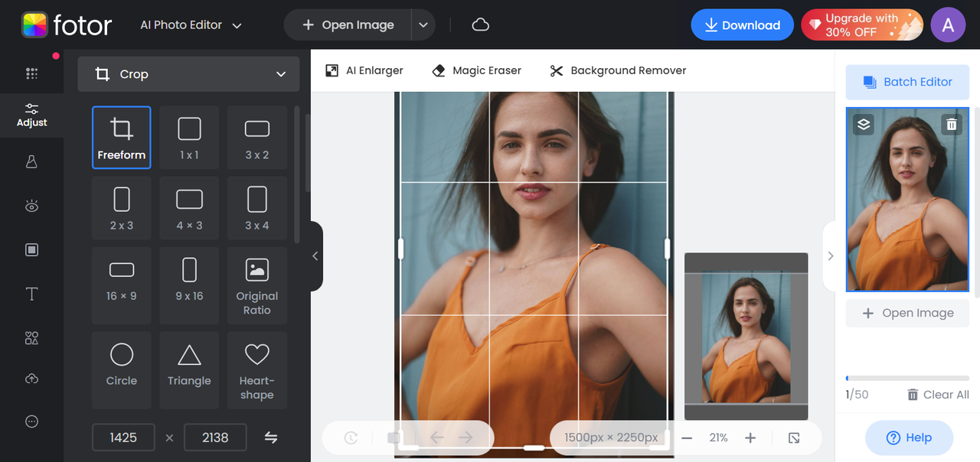
Task: Open the cloud Uploads sidebar icon
Action: [31, 379]
